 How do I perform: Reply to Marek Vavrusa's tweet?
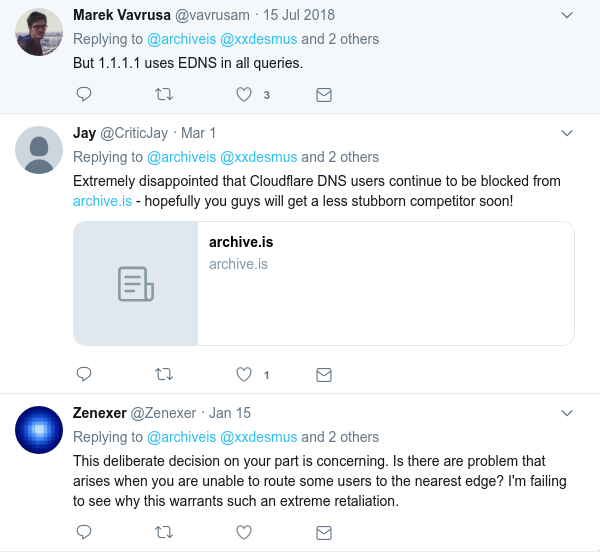point(84,94)
